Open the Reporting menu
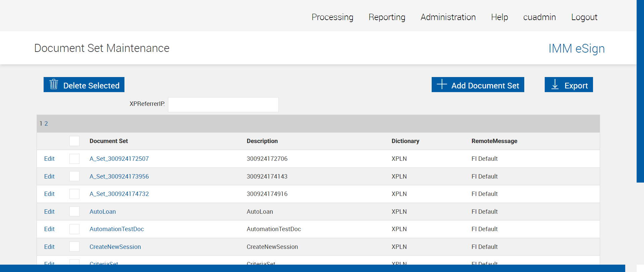Viewport: 644px width, 272px height. (387, 17)
